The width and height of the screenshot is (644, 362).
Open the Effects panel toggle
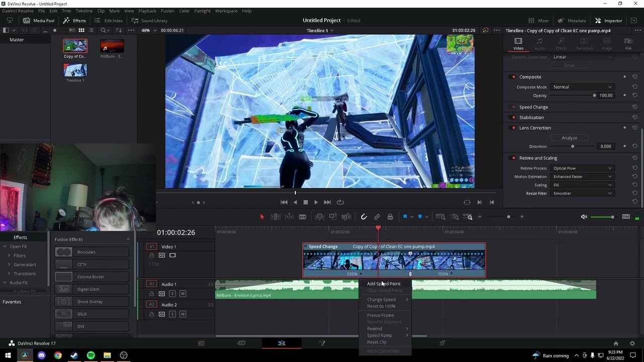(74, 21)
